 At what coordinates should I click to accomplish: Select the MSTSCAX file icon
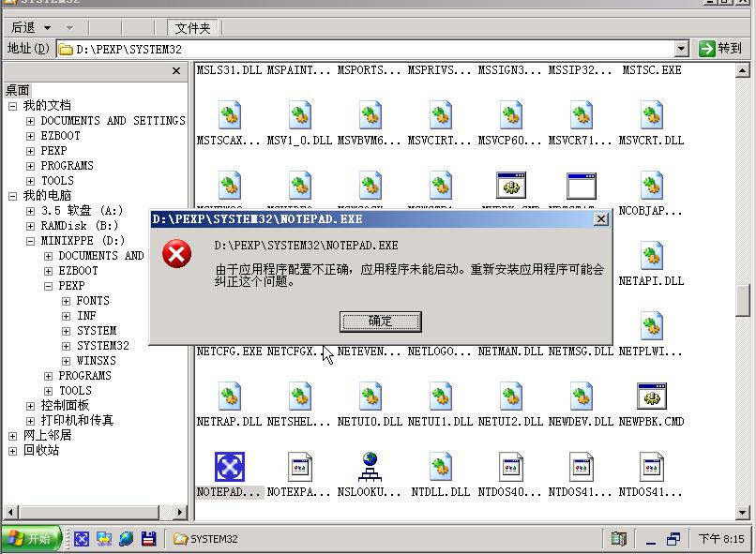[x=230, y=115]
